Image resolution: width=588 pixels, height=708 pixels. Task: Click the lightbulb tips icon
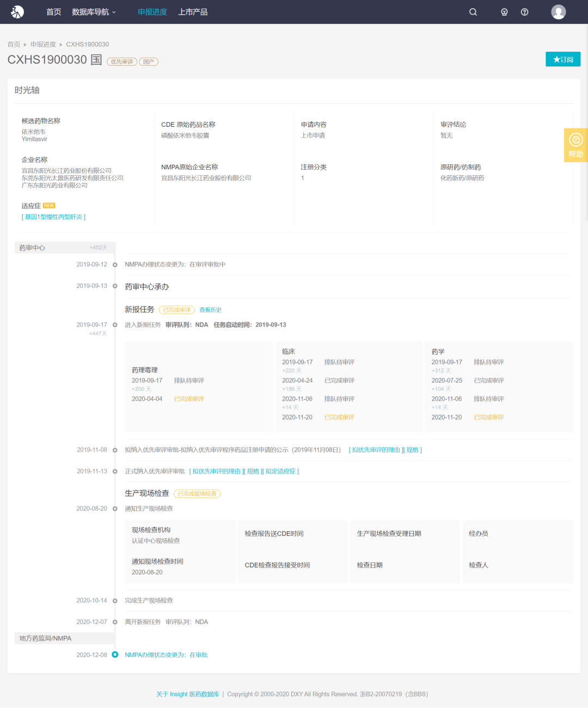pyautogui.click(x=504, y=12)
